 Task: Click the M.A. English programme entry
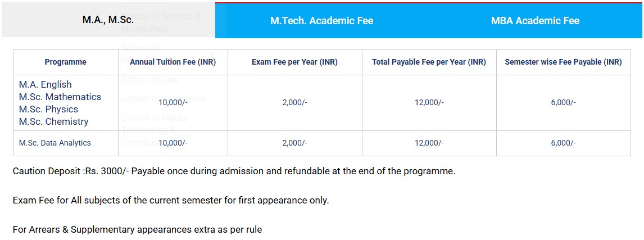click(x=46, y=85)
